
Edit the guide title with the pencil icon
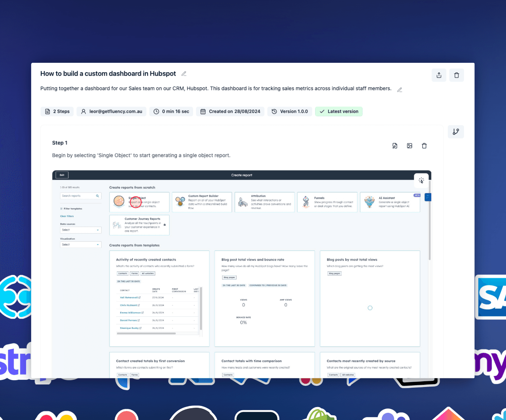pyautogui.click(x=184, y=74)
